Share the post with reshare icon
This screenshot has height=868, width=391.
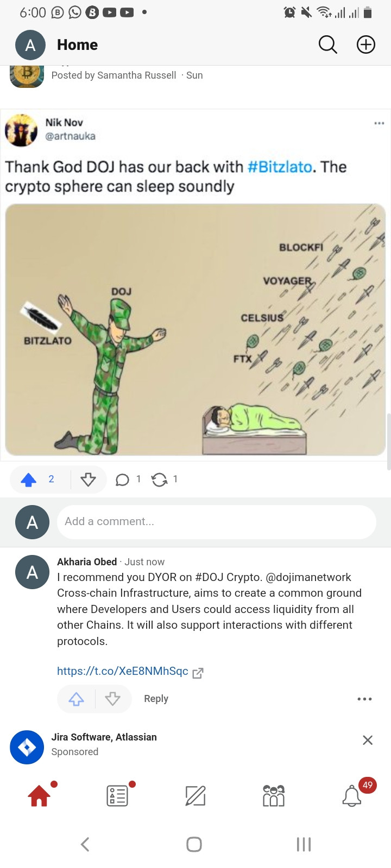(159, 480)
